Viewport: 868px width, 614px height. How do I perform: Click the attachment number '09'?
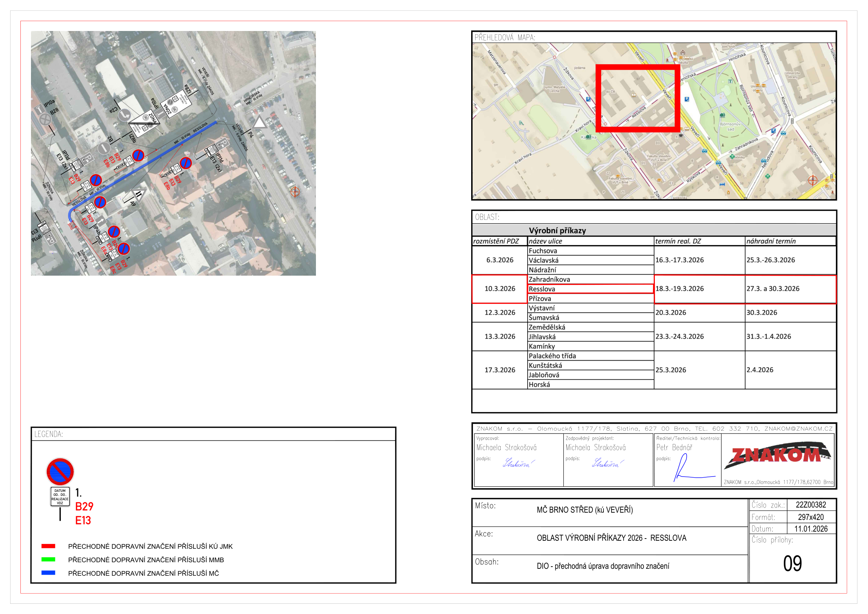(793, 563)
